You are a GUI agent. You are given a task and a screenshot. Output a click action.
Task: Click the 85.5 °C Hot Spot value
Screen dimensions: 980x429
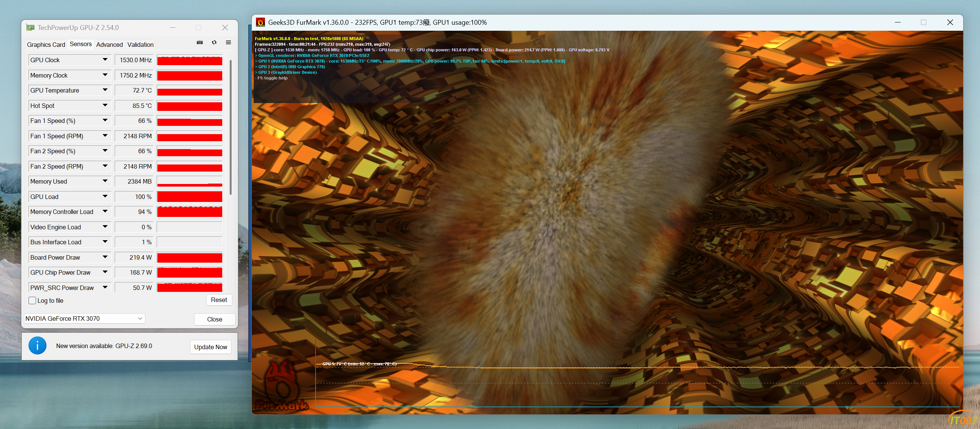click(x=133, y=106)
